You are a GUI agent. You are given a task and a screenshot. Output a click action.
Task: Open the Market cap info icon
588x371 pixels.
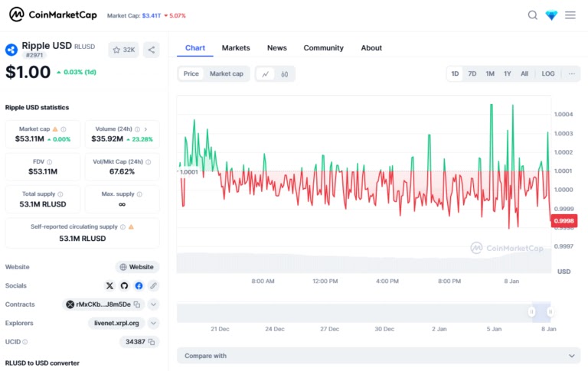pyautogui.click(x=64, y=129)
